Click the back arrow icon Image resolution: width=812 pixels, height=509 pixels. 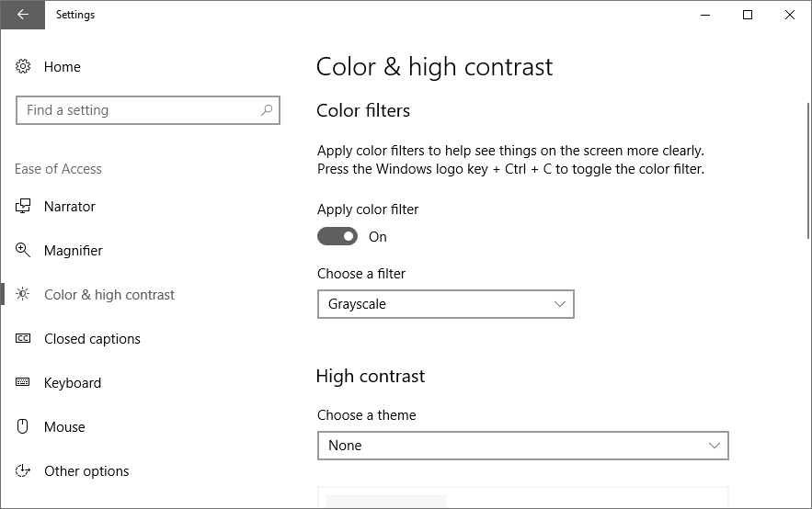click(22, 15)
